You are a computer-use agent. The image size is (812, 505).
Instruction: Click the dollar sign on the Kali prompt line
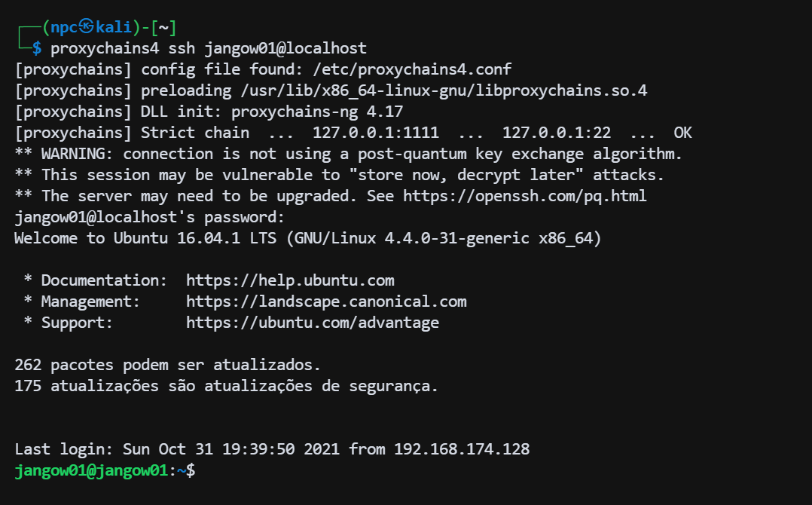coord(36,49)
